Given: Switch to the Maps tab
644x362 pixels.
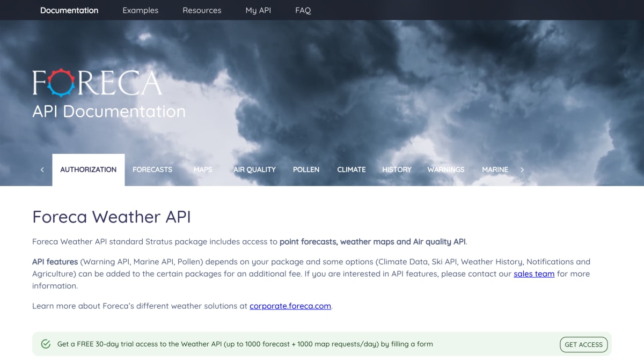Looking at the screenshot, I should 203,169.
